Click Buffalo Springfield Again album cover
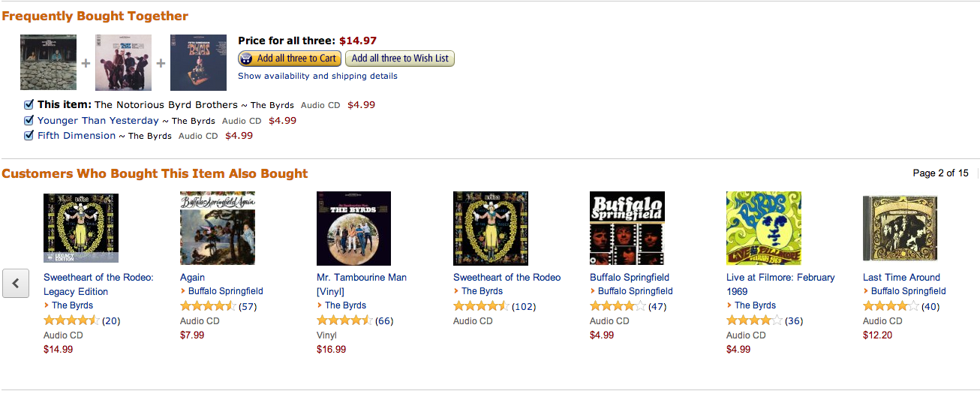This screenshot has width=980, height=397. pos(218,228)
